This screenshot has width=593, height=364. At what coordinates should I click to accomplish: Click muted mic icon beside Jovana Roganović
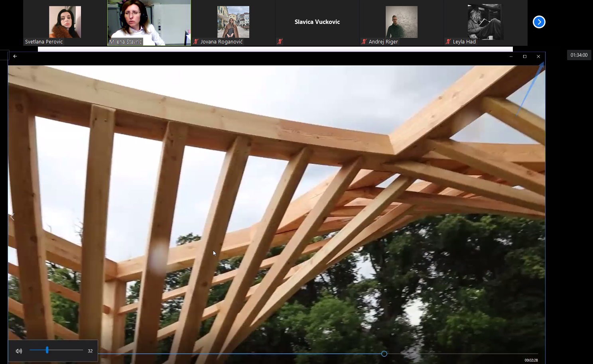tap(196, 41)
